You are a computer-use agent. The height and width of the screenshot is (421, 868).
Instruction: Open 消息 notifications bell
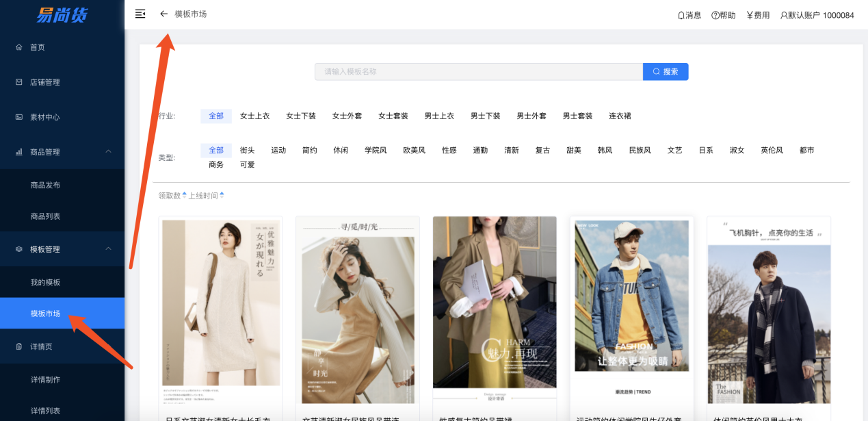pos(681,15)
